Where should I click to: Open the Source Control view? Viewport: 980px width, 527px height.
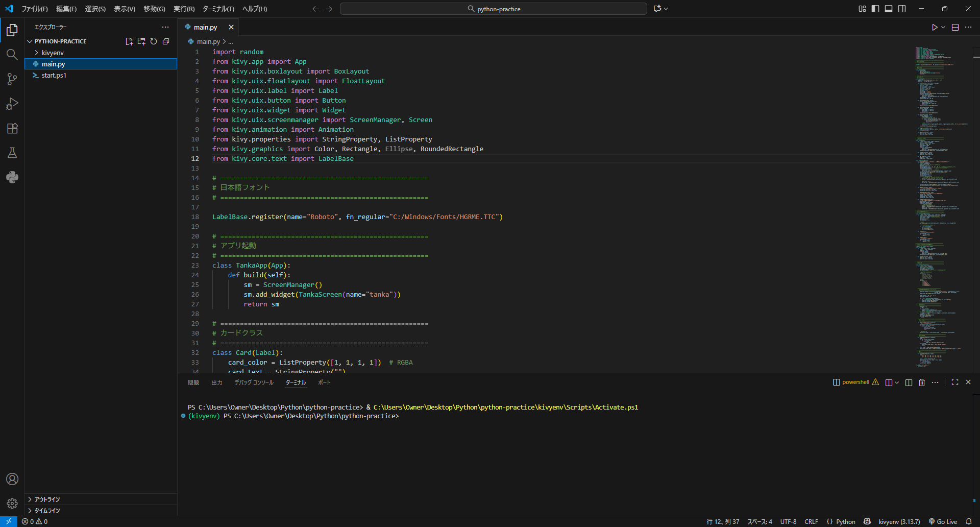[x=12, y=79]
